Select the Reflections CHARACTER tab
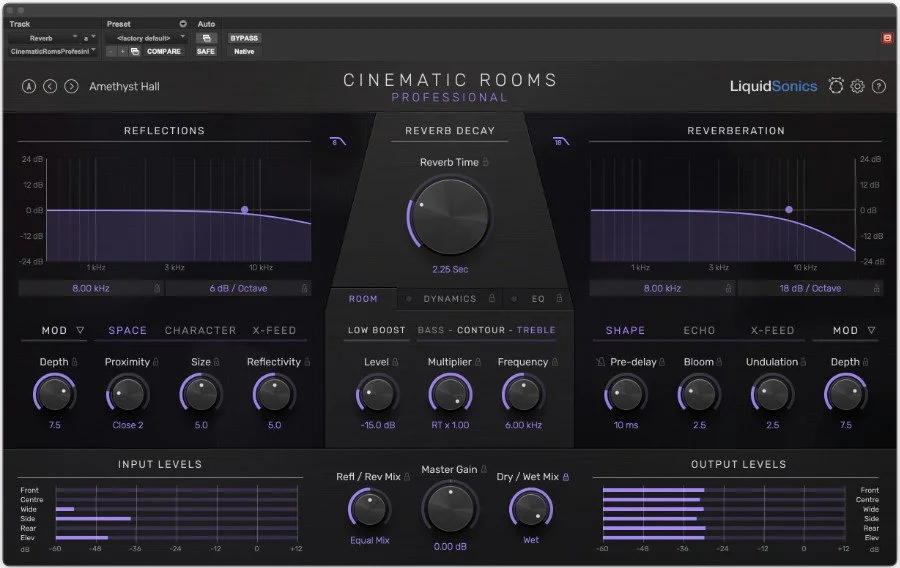Image resolution: width=900 pixels, height=568 pixels. [200, 330]
